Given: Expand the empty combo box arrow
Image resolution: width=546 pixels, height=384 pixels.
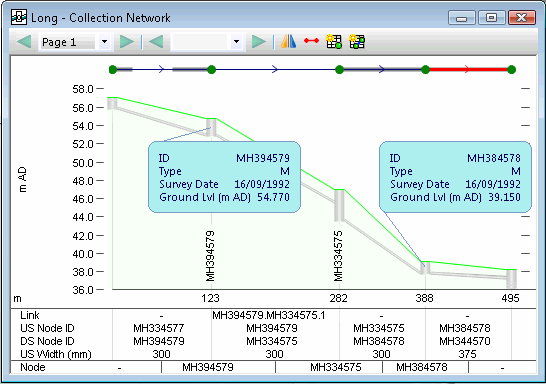Looking at the screenshot, I should pyautogui.click(x=236, y=42).
